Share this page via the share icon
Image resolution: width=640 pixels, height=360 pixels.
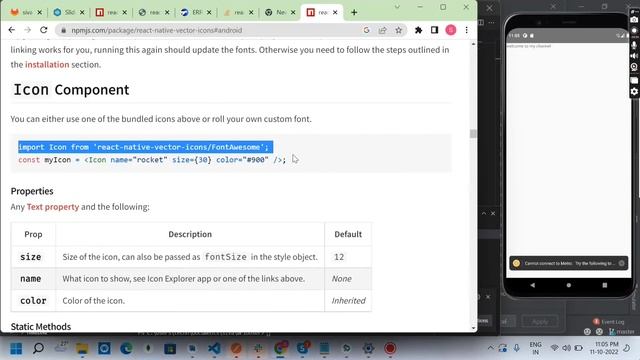tap(382, 30)
